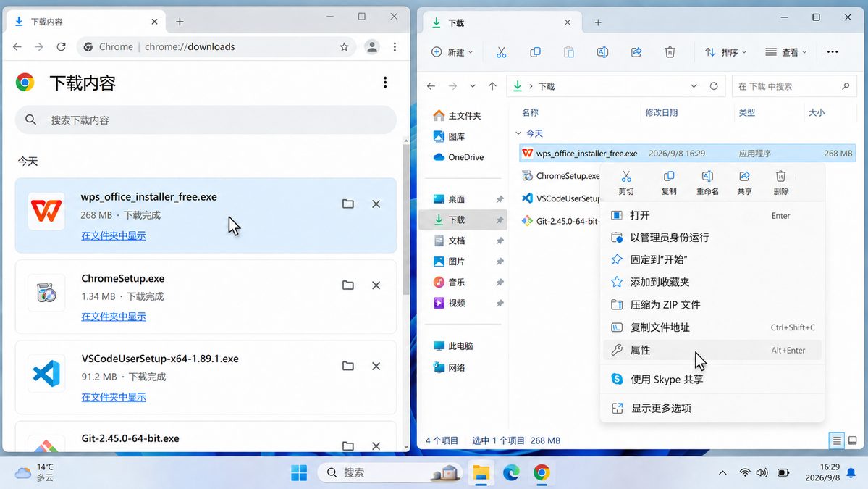868x489 pixels.
Task: Click 复制 in the context menu
Action: [669, 183]
